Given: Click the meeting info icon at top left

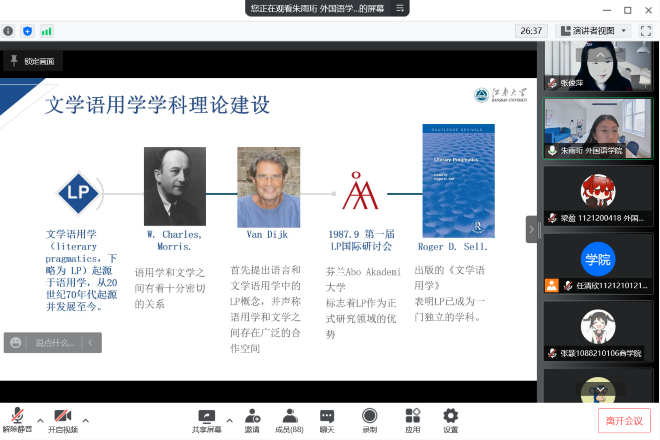Looking at the screenshot, I should click(x=9, y=31).
